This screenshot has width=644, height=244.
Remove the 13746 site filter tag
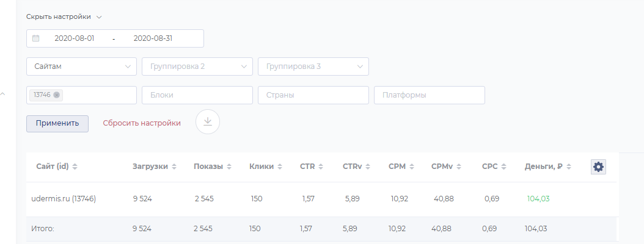pos(57,95)
